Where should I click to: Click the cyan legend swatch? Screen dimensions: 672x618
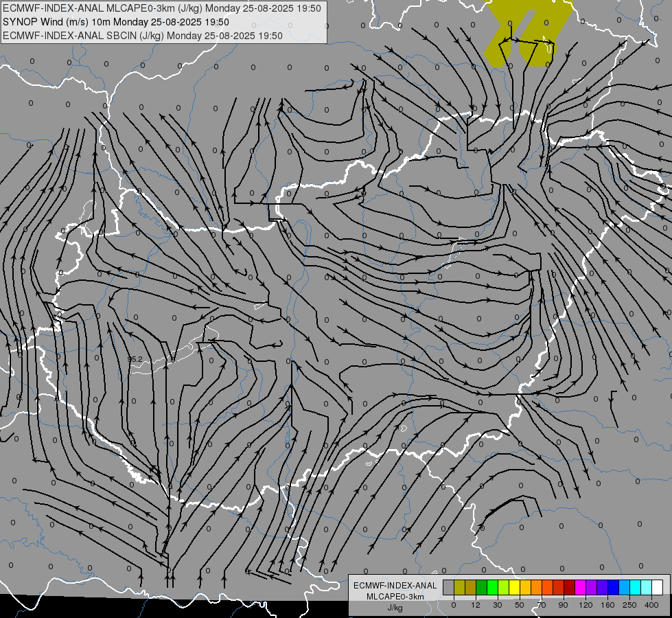636,588
